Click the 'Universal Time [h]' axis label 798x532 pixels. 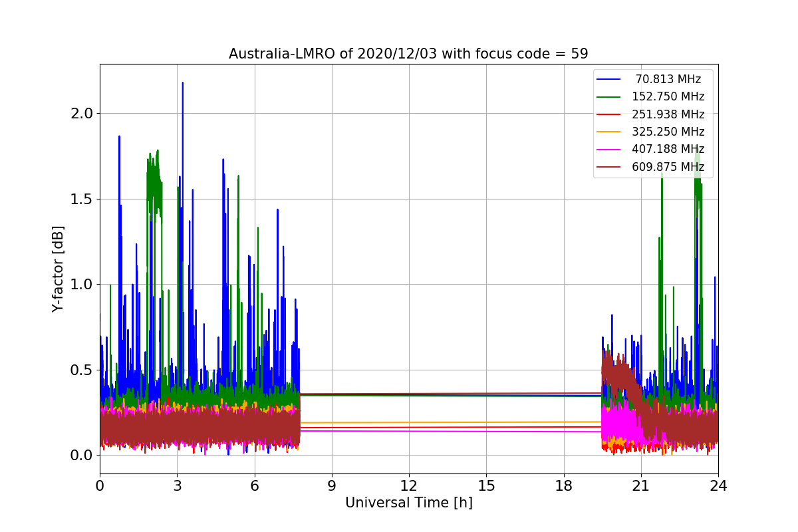409,503
